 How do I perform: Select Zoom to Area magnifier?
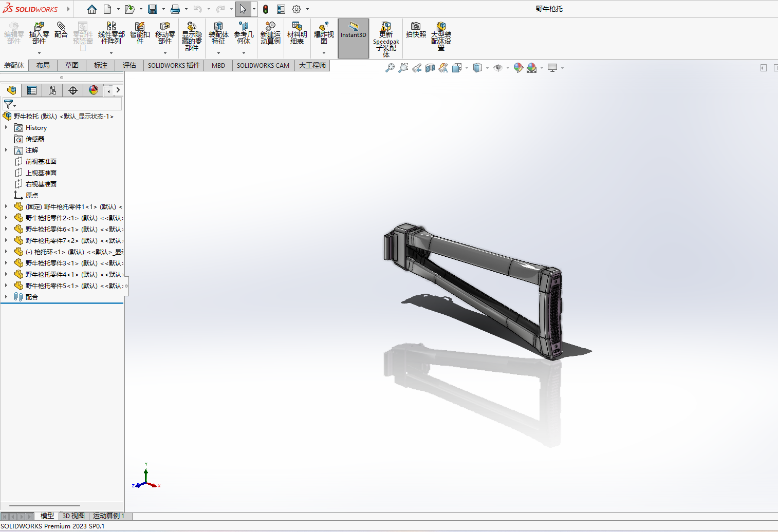403,68
